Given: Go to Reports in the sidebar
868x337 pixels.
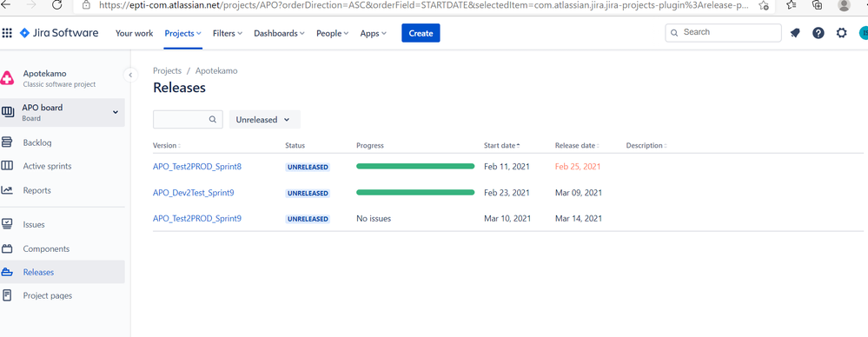Looking at the screenshot, I should [36, 190].
